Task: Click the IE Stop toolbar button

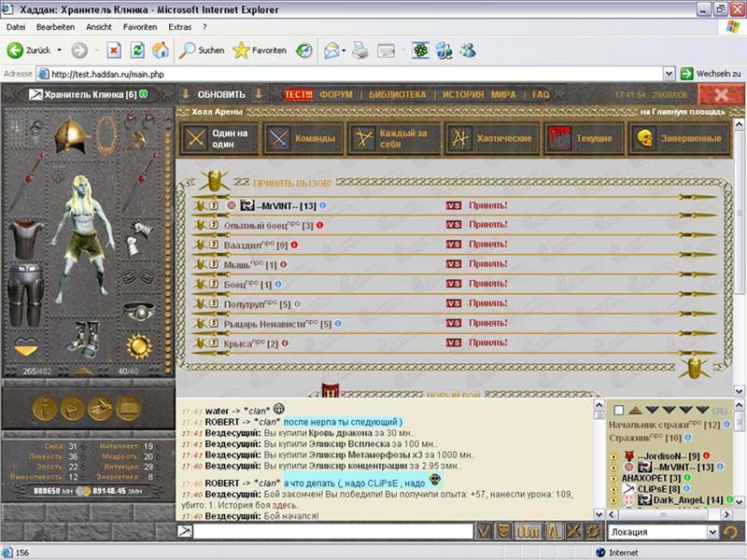Action: [114, 50]
